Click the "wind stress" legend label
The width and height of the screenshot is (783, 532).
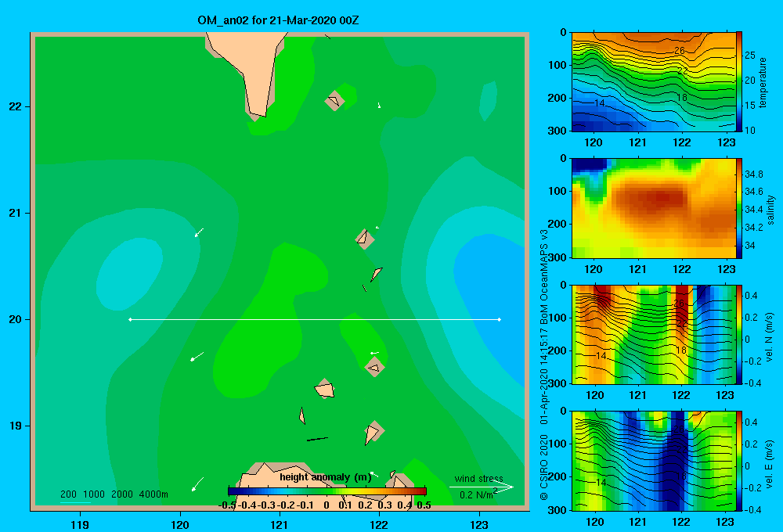(x=478, y=478)
